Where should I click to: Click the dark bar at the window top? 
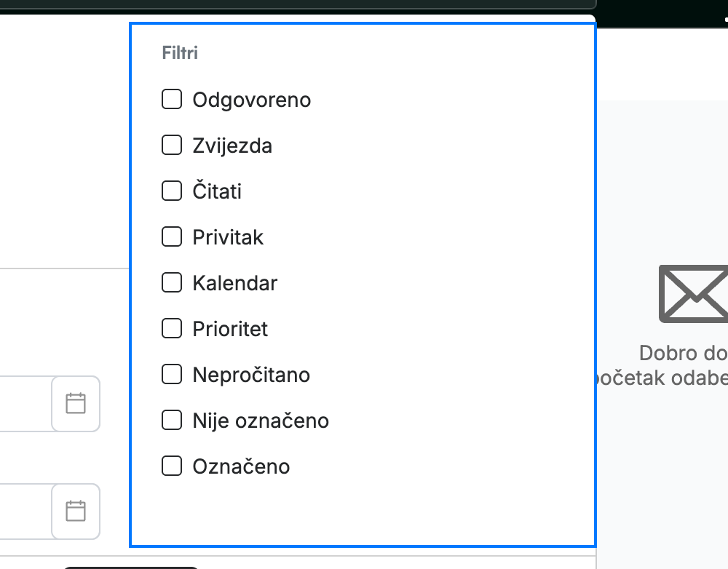[x=297, y=4]
